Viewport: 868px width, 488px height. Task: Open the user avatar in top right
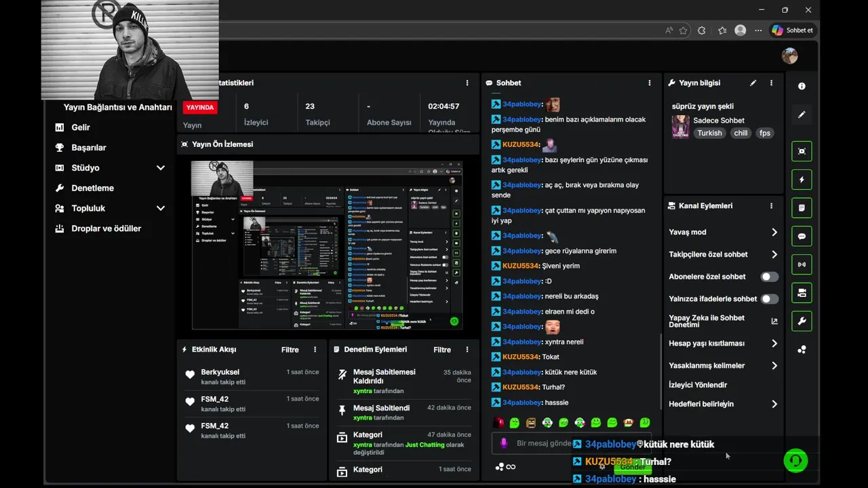pyautogui.click(x=789, y=56)
